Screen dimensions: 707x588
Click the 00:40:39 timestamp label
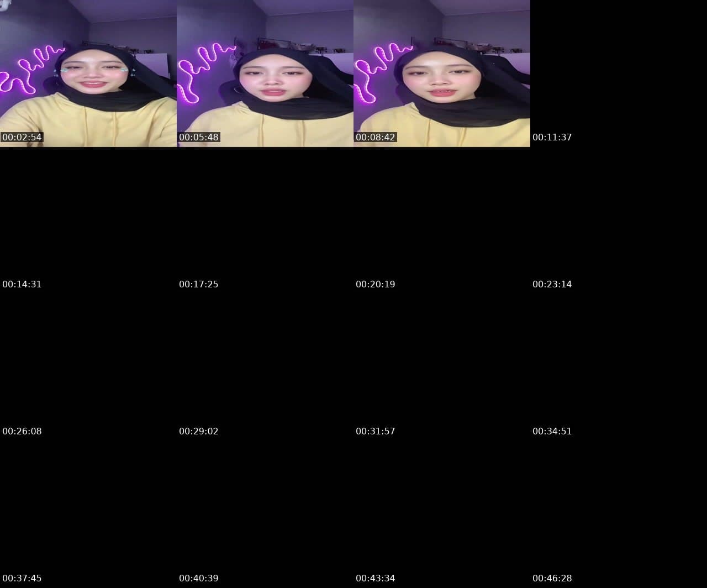pos(199,578)
